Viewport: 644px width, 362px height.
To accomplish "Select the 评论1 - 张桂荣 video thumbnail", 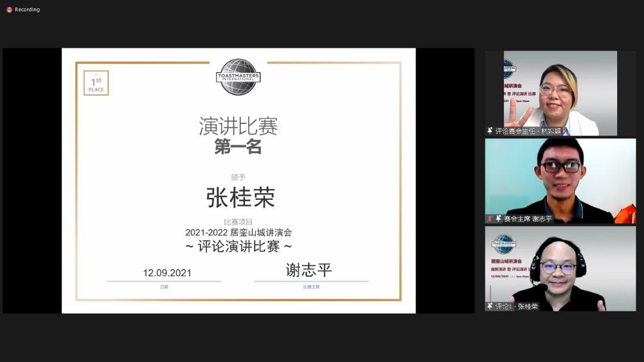I will click(560, 268).
